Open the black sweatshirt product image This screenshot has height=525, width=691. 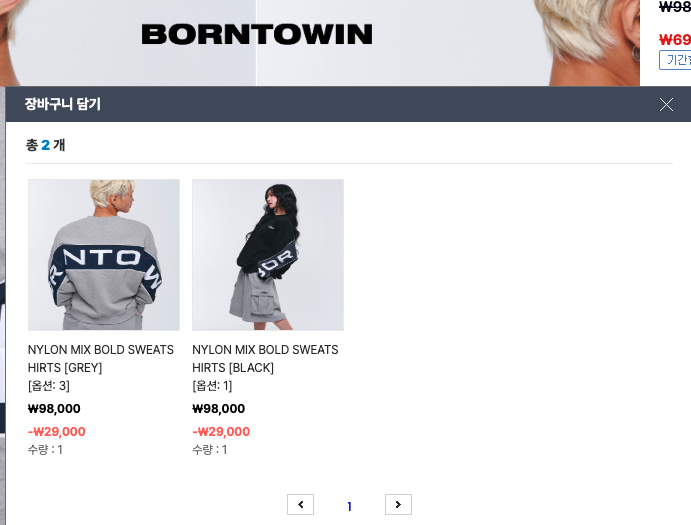[268, 255]
